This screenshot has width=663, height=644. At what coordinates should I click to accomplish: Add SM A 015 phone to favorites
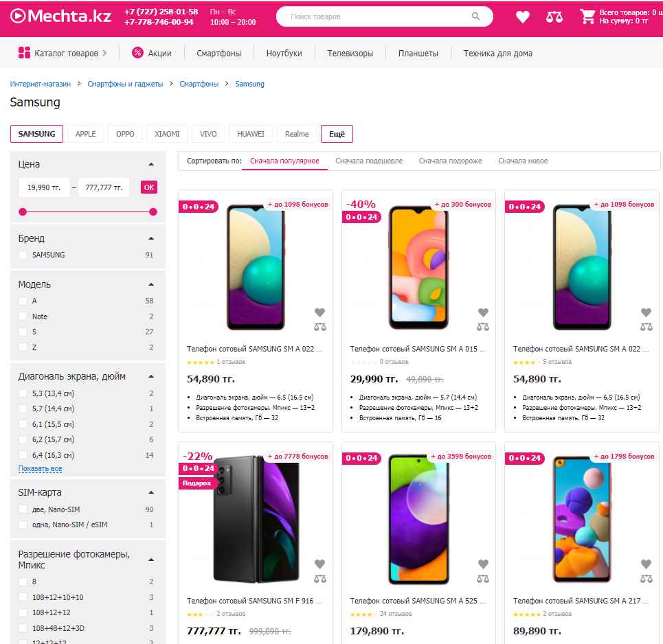483,312
